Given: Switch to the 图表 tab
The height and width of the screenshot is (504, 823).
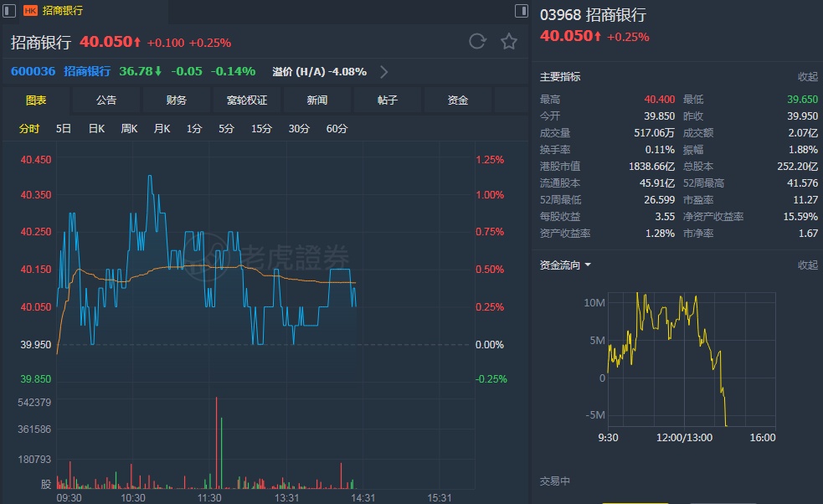Looking at the screenshot, I should click(36, 100).
